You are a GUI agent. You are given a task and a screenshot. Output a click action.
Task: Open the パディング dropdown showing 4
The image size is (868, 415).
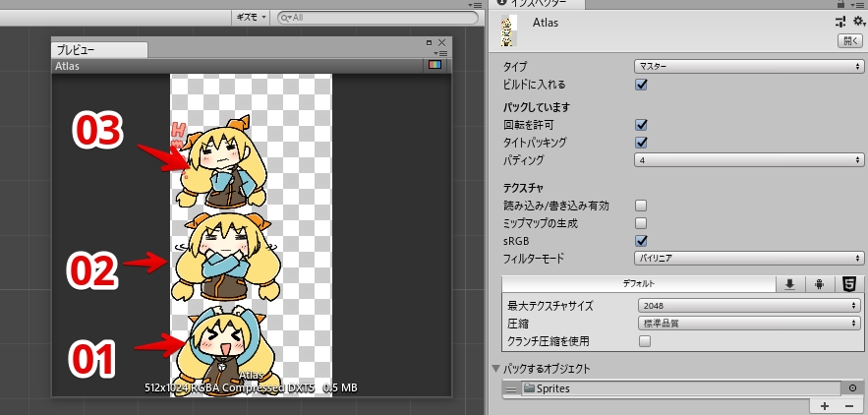click(x=749, y=160)
